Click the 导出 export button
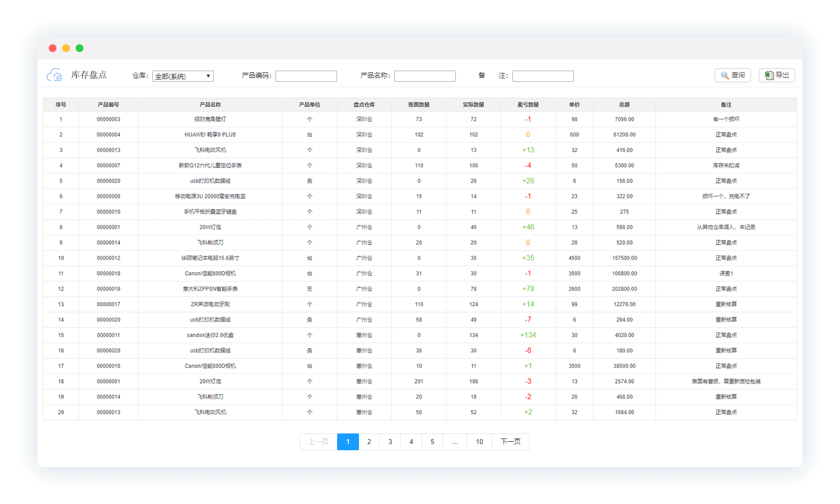 (777, 76)
